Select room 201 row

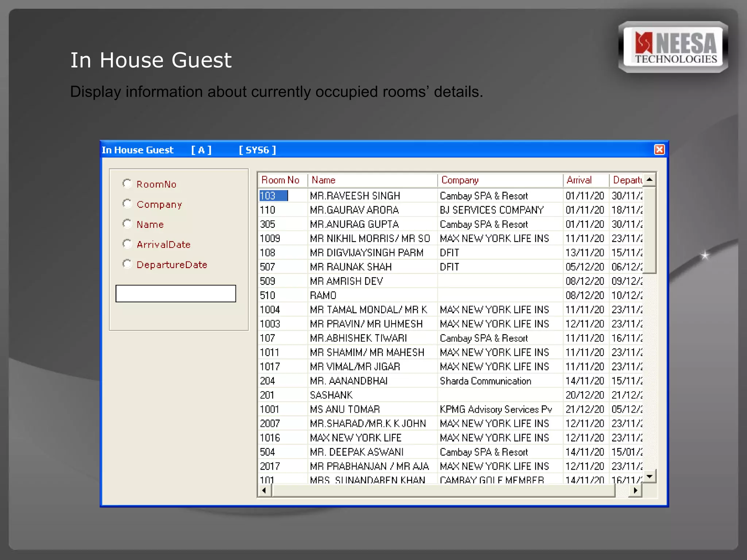pyautogui.click(x=451, y=395)
